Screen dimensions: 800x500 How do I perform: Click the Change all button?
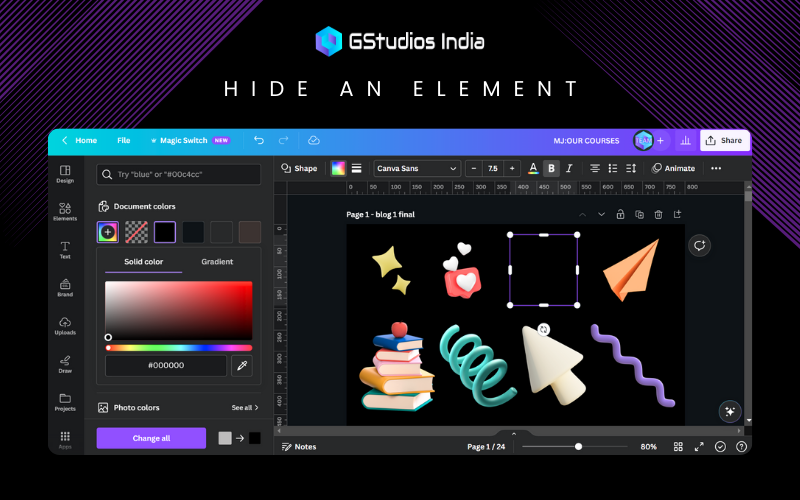(x=151, y=438)
